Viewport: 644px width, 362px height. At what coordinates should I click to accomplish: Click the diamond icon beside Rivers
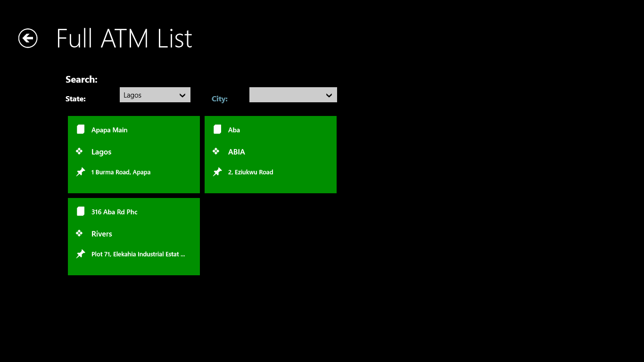click(x=79, y=233)
